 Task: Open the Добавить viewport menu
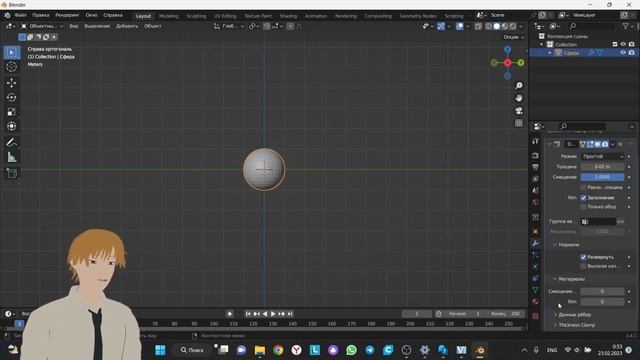(127, 26)
